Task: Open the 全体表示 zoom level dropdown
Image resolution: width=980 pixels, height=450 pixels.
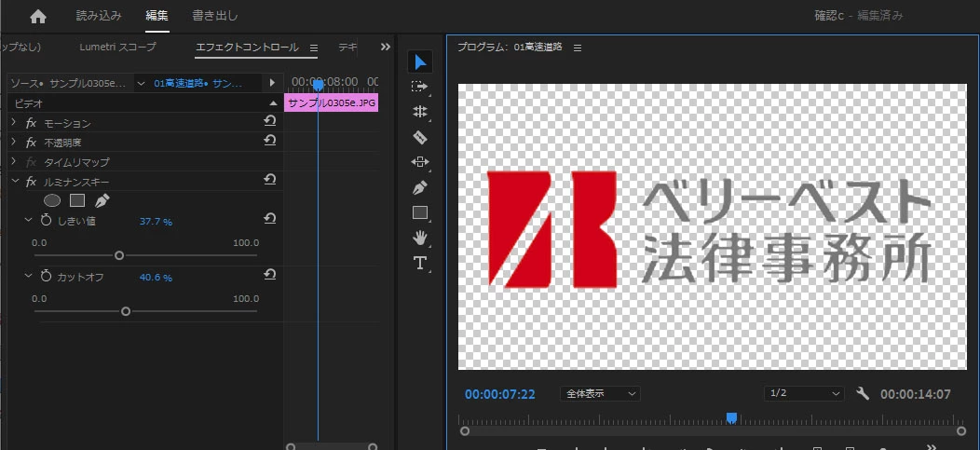Action: click(x=600, y=394)
